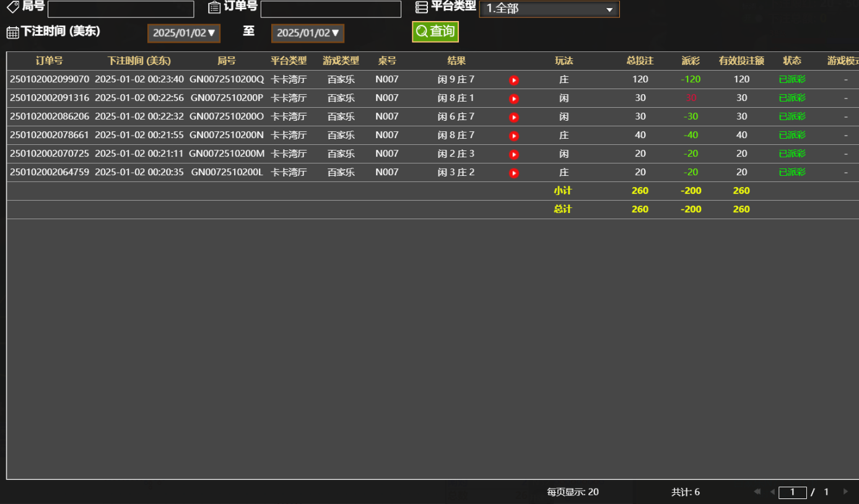Expand the 平台类型 dropdown showing 1.全部
This screenshot has width=859, height=504.
(549, 9)
